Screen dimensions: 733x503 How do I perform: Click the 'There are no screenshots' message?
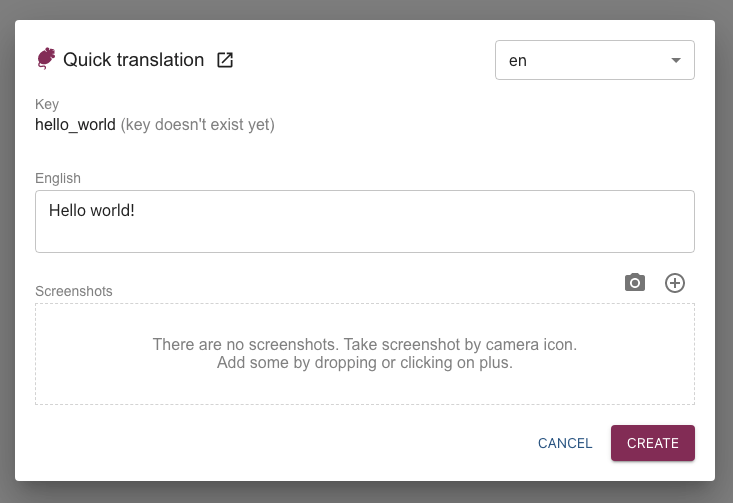coord(364,345)
